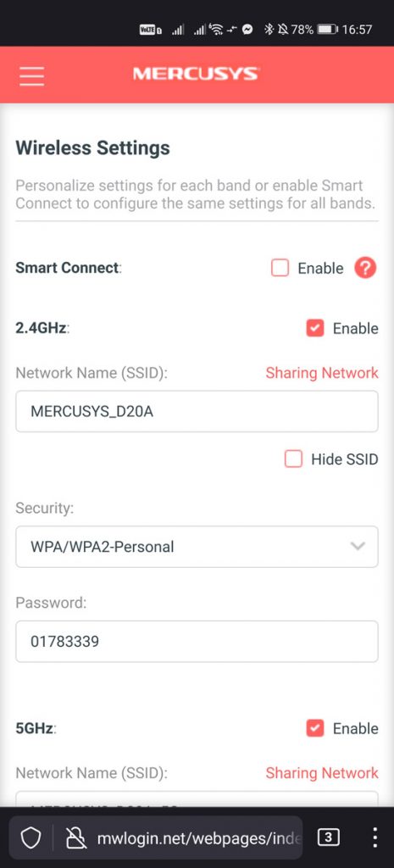Tap the browser shield protection icon
This screenshot has height=868, width=394.
click(31, 838)
